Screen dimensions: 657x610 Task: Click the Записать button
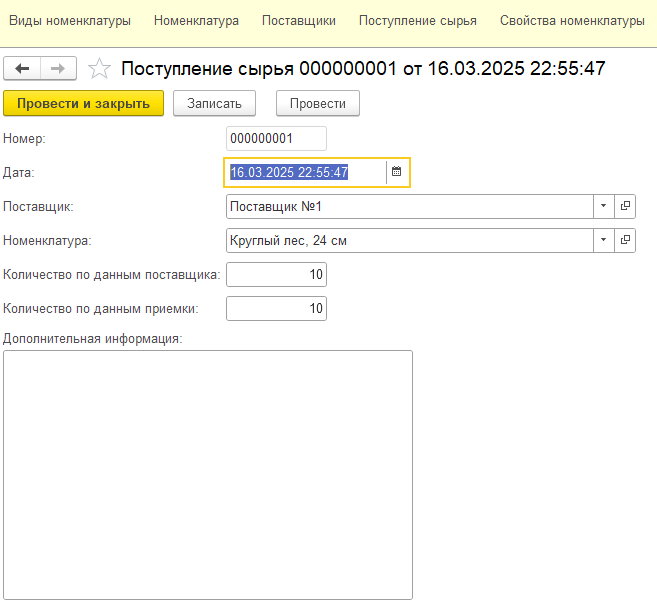click(x=214, y=103)
